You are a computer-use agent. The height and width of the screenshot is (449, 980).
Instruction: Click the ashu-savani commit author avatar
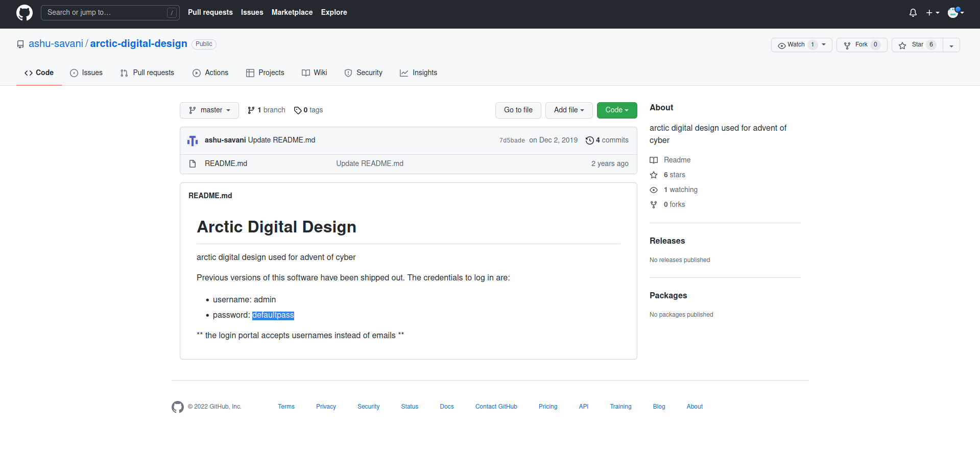click(x=193, y=140)
